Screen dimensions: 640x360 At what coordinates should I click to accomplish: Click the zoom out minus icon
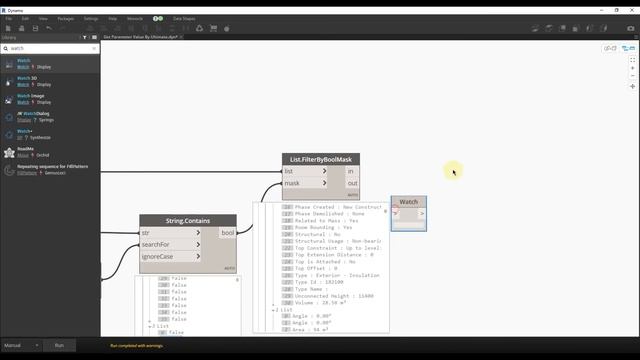coord(632,76)
